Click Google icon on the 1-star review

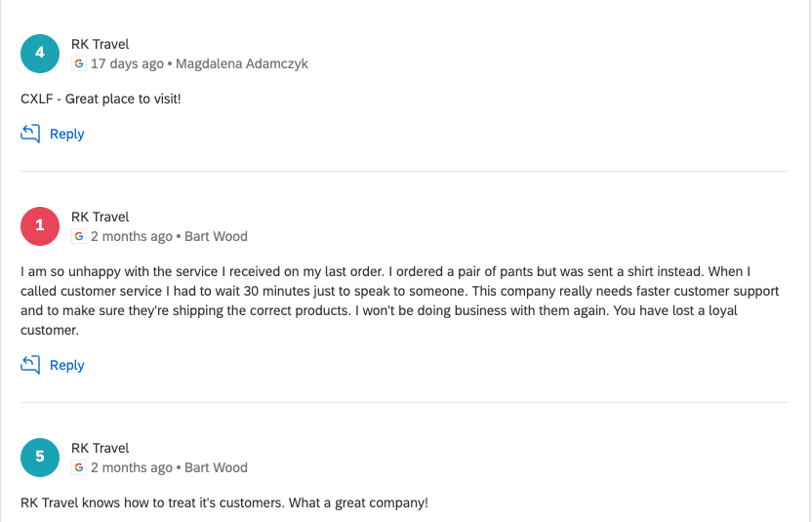click(79, 236)
